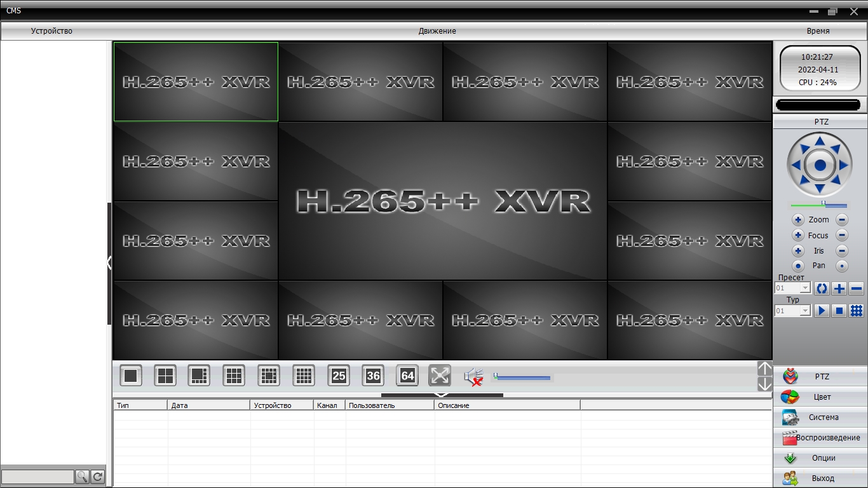Screen dimensions: 868x488
Task: Sort log by Канал column
Action: coord(330,405)
